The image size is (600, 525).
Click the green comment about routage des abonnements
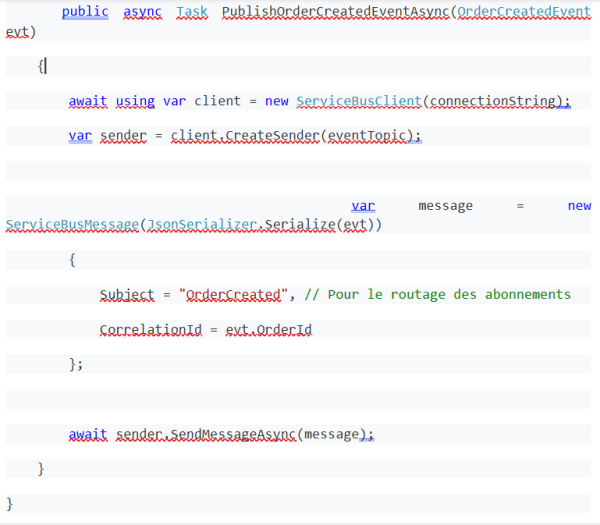(436, 294)
